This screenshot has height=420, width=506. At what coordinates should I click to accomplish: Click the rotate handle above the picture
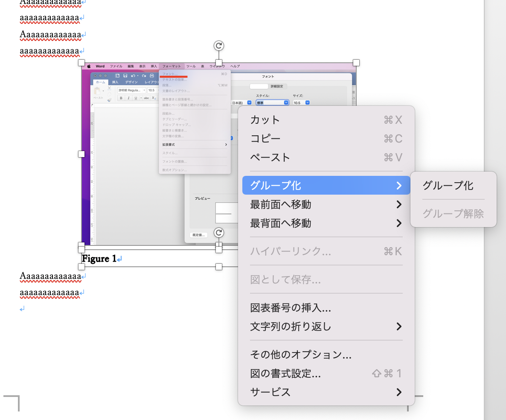coord(219,46)
